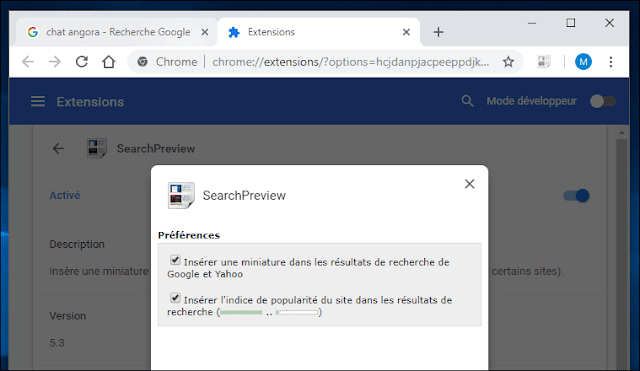This screenshot has width=640, height=371.
Task: Maximize the Chrome window
Action: 571,23
